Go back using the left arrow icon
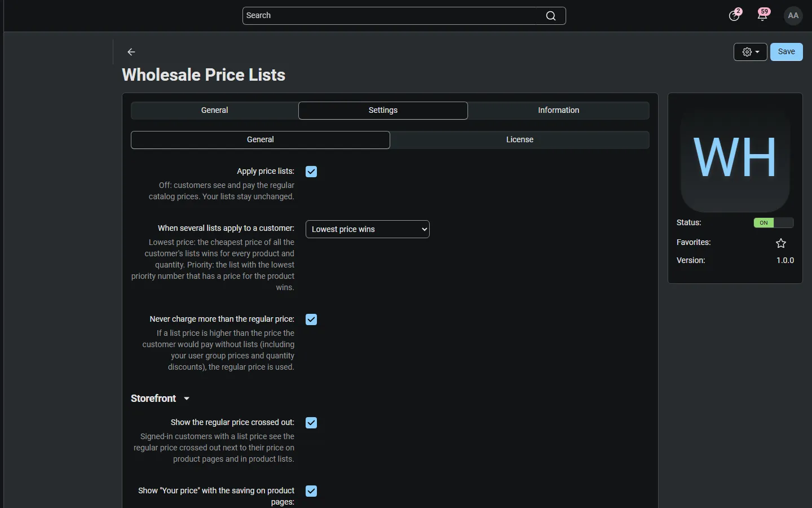This screenshot has height=508, width=812. [x=131, y=52]
